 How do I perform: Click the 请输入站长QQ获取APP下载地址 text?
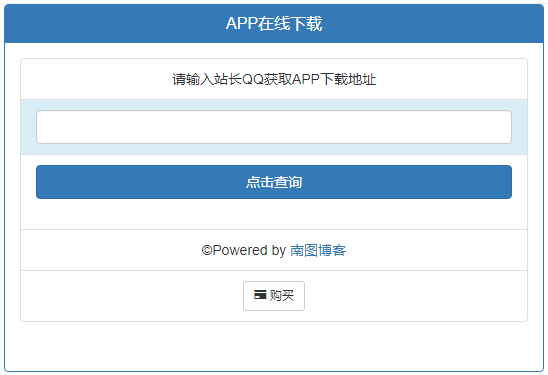click(x=274, y=79)
